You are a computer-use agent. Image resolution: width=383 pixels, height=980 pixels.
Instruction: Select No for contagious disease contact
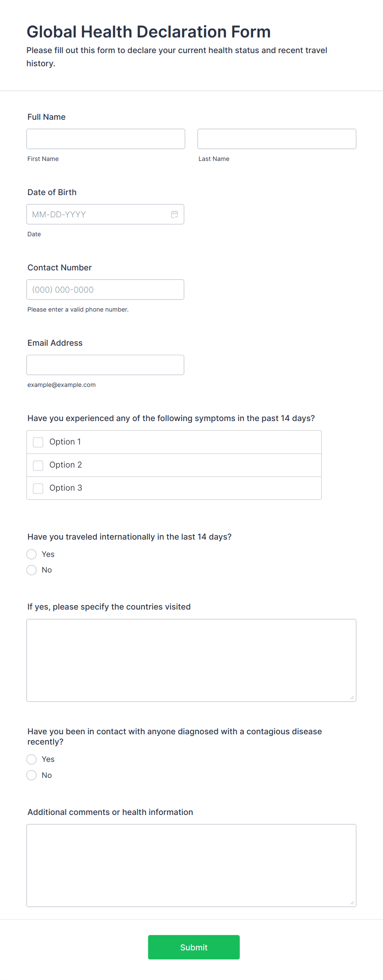(x=32, y=775)
